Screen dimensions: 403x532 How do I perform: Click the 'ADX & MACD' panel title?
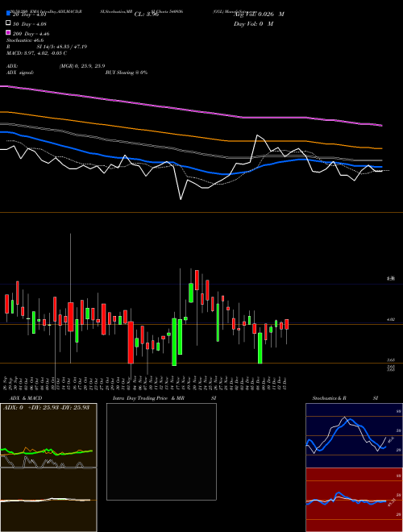pos(26,398)
